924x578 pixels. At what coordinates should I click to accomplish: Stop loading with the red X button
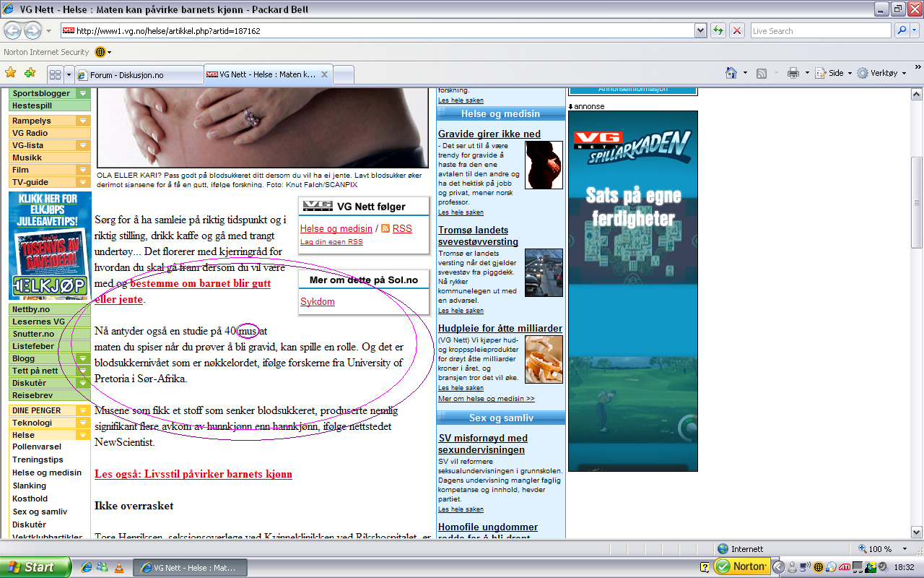pos(737,31)
